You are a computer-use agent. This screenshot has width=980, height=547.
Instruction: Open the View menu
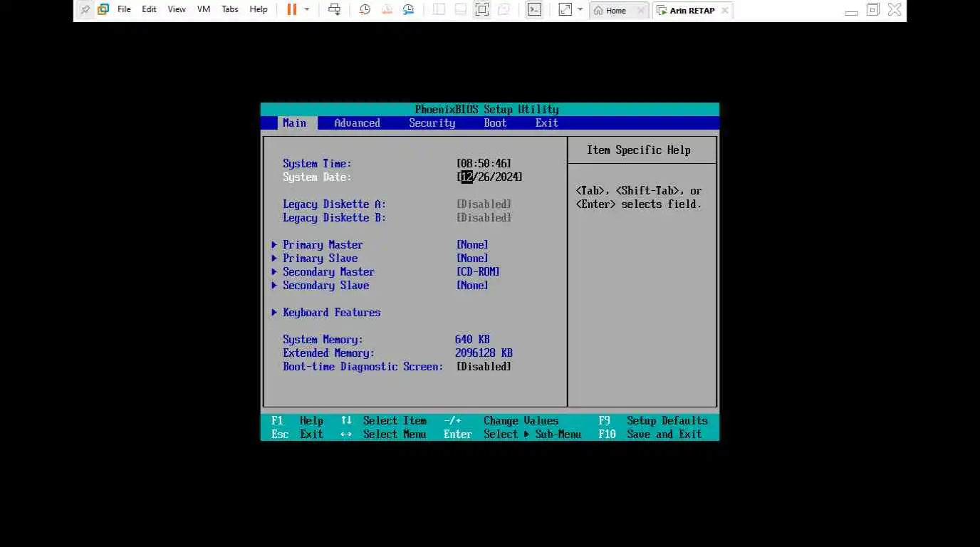tap(177, 10)
